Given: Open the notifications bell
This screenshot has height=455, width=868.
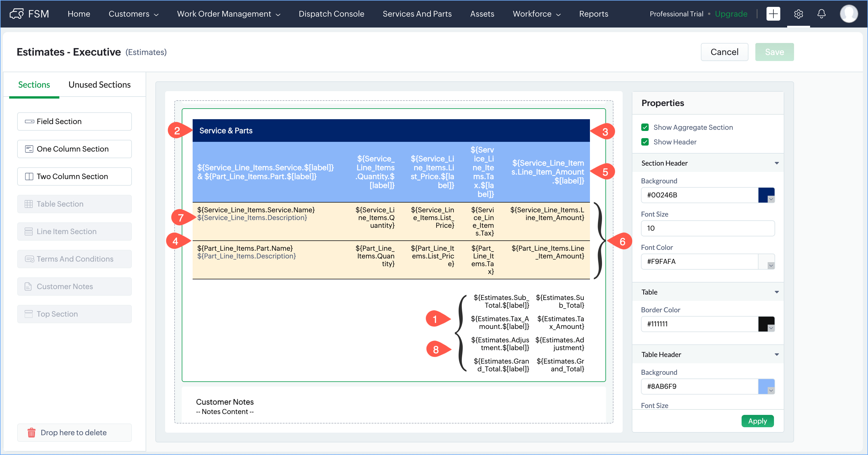Looking at the screenshot, I should click(x=821, y=14).
